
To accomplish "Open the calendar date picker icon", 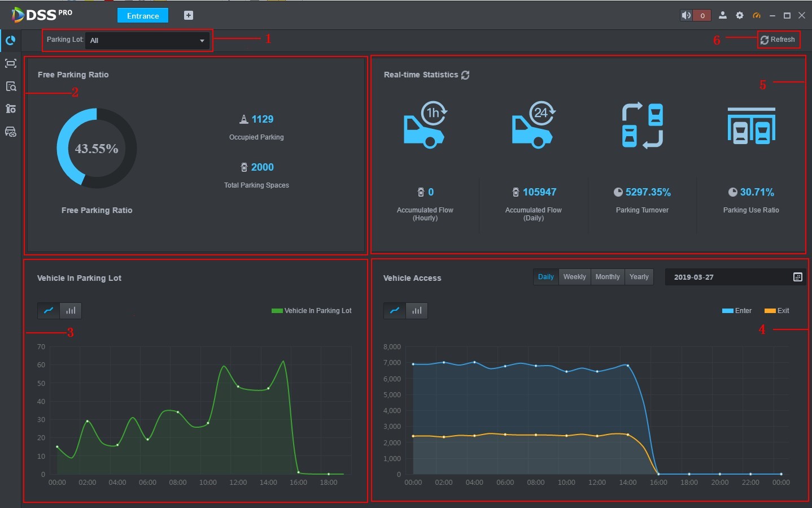I will (797, 277).
